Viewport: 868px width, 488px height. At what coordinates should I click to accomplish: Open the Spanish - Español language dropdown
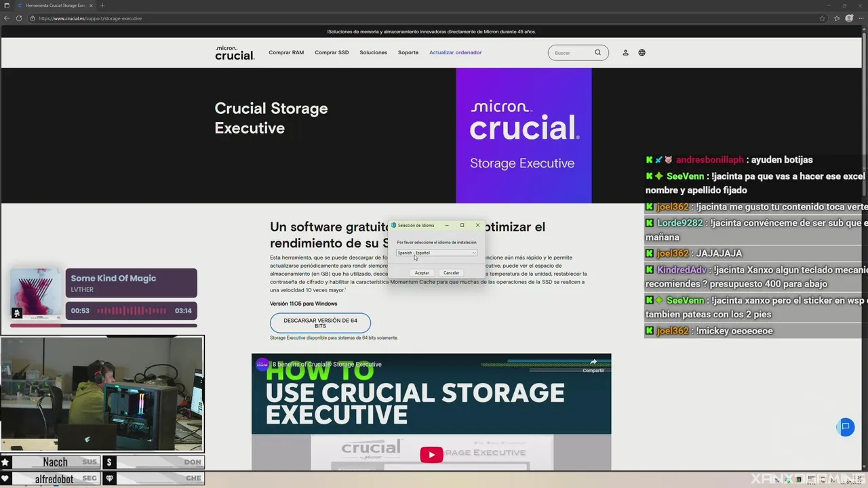click(437, 253)
